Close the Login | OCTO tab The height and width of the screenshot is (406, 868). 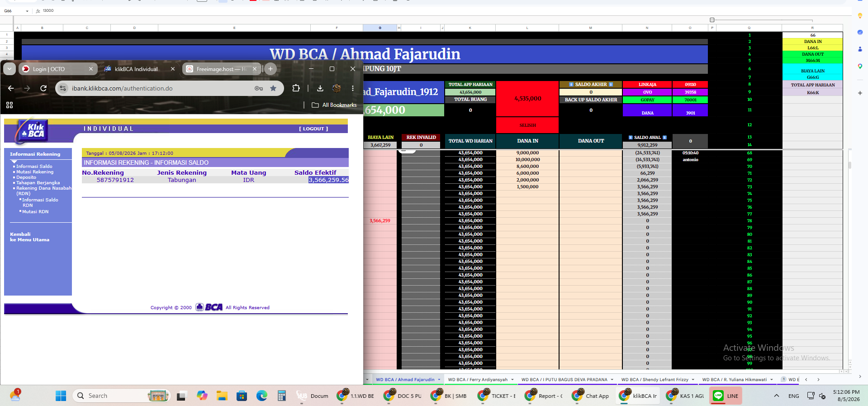91,69
